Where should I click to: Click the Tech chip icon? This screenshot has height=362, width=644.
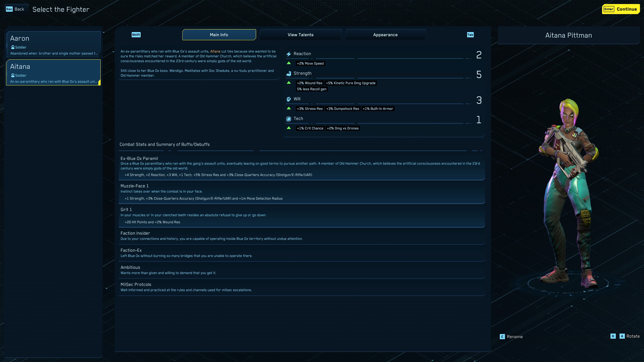(288, 119)
